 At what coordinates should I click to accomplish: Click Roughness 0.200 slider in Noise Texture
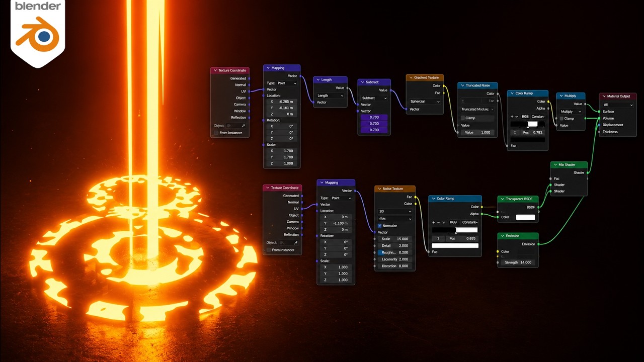395,252
